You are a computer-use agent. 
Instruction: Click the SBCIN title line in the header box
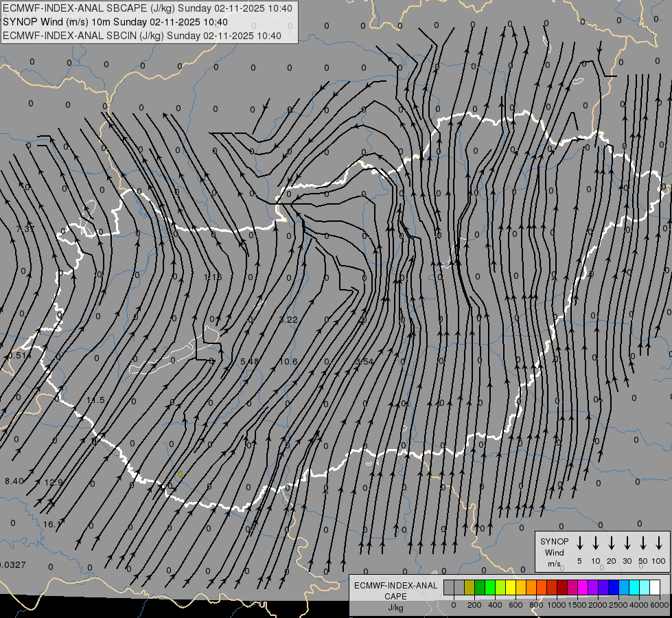pos(142,36)
